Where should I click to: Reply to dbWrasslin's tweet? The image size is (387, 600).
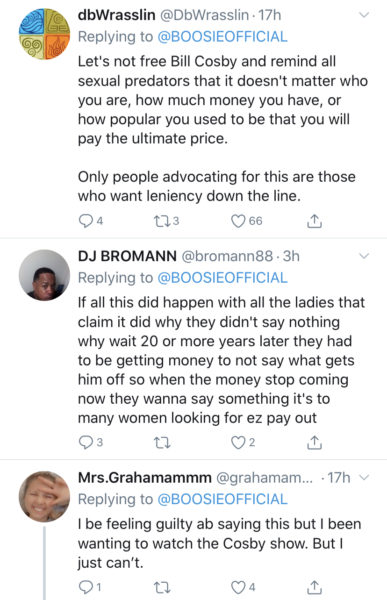(85, 221)
